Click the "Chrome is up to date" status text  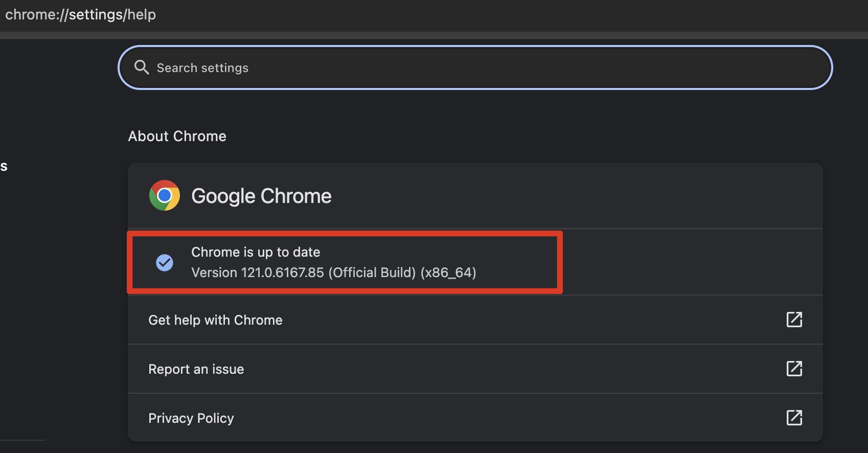click(256, 252)
